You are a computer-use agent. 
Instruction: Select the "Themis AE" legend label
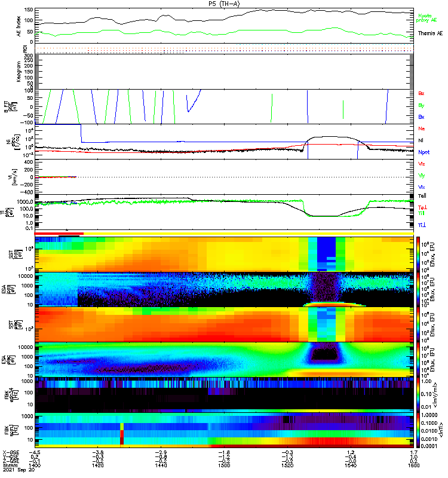tap(430, 33)
